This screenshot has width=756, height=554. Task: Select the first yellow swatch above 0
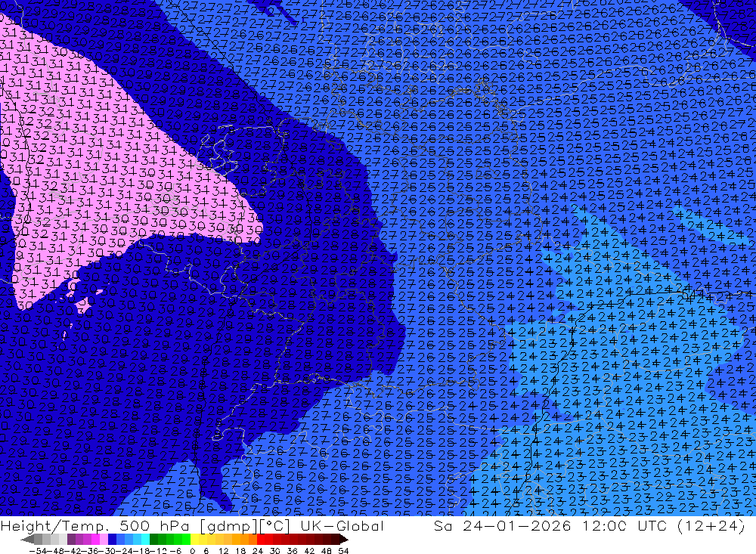[x=194, y=540]
